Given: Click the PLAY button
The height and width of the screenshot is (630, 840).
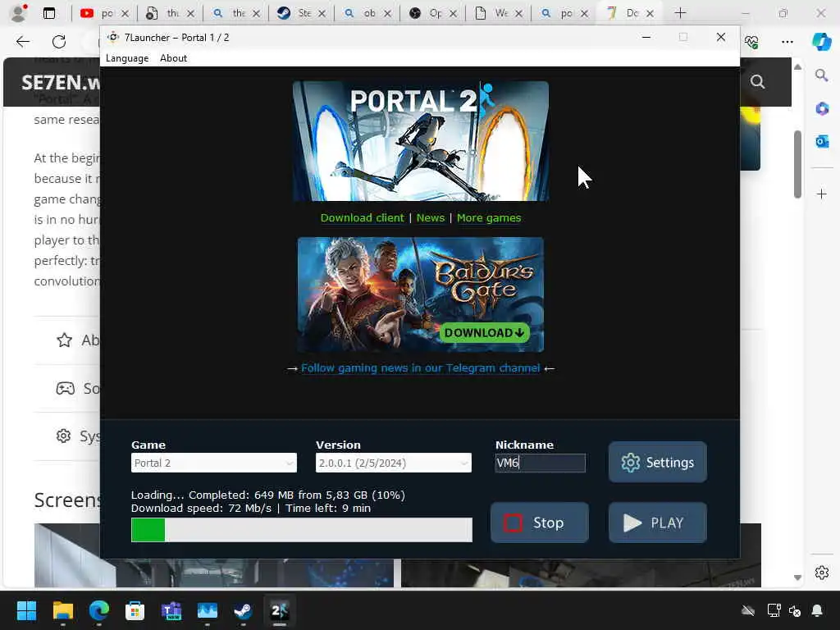Looking at the screenshot, I should tap(657, 523).
